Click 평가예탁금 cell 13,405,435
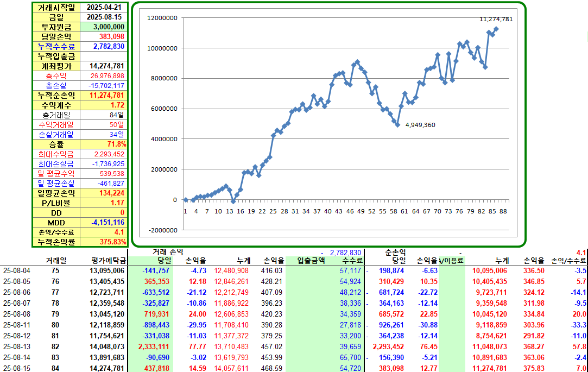Image resolution: width=588 pixels, height=372 pixels. coord(107,282)
